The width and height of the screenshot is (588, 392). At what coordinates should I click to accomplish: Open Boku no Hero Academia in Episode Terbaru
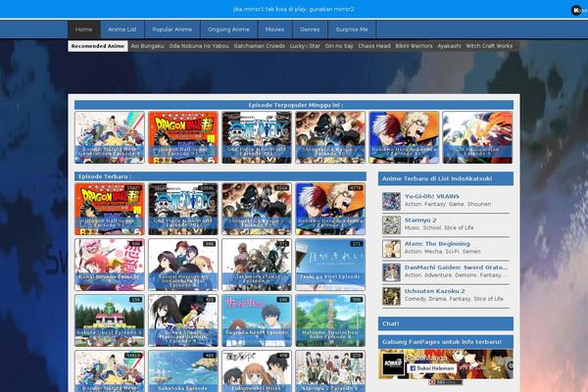pyautogui.click(x=330, y=209)
